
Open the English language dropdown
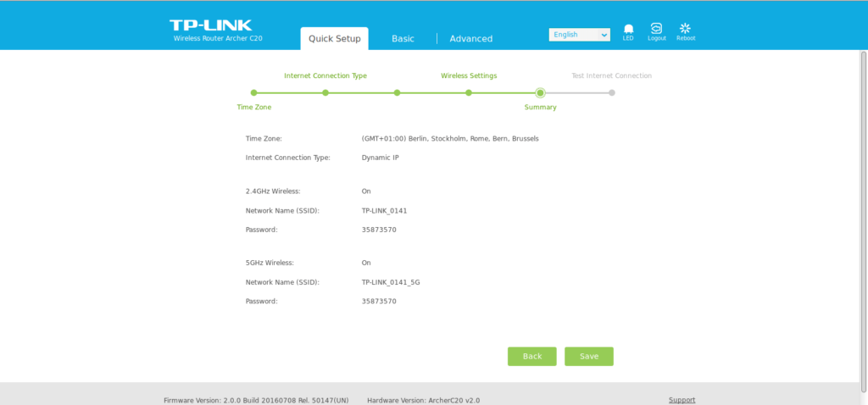579,35
